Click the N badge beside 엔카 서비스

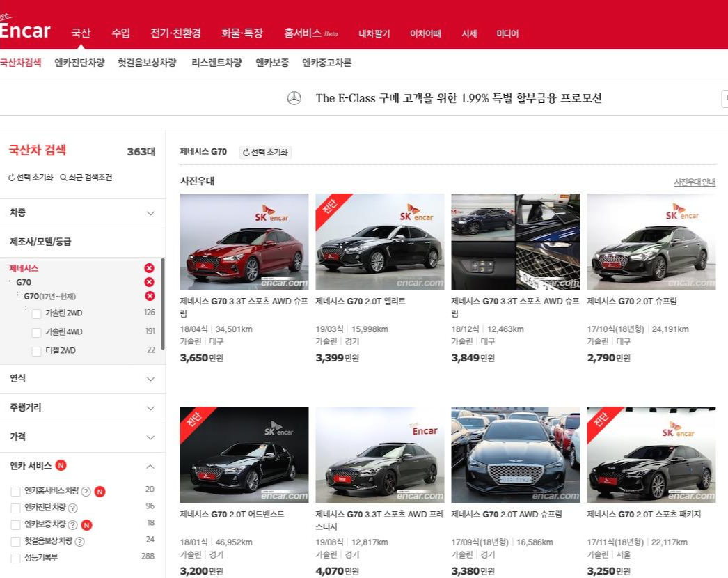pos(61,465)
